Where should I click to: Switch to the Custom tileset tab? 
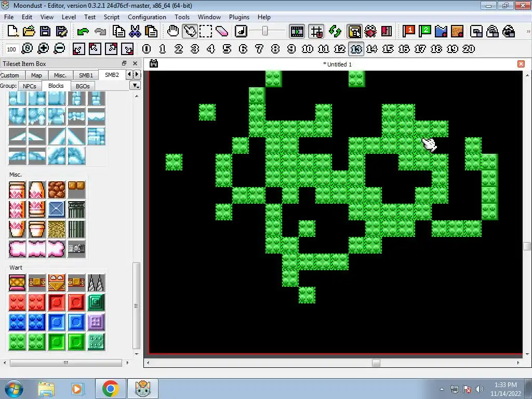[10, 75]
